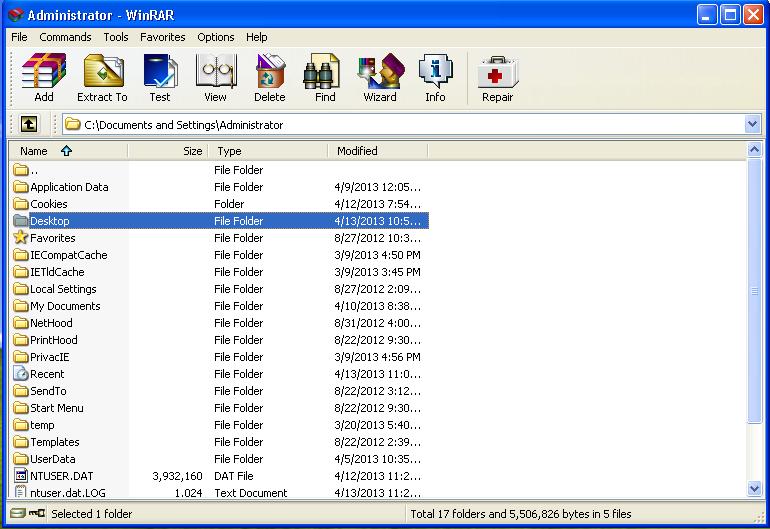Viewport: 770px width, 529px height.
Task: Sort by the Type column header
Action: pyautogui.click(x=268, y=151)
